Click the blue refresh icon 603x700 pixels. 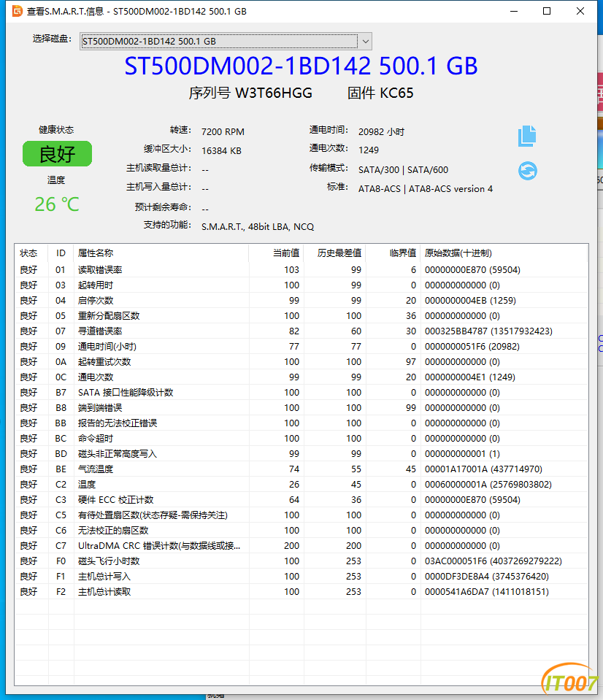(528, 171)
